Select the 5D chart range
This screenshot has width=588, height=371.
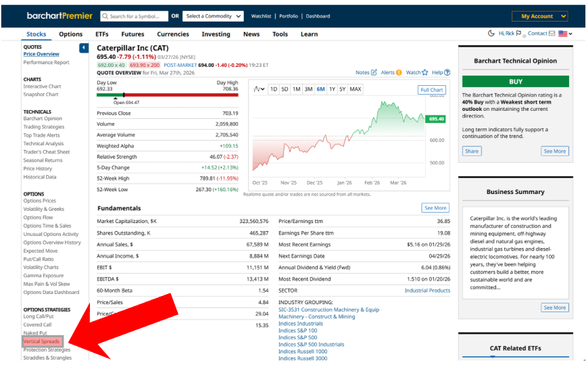pyautogui.click(x=285, y=89)
